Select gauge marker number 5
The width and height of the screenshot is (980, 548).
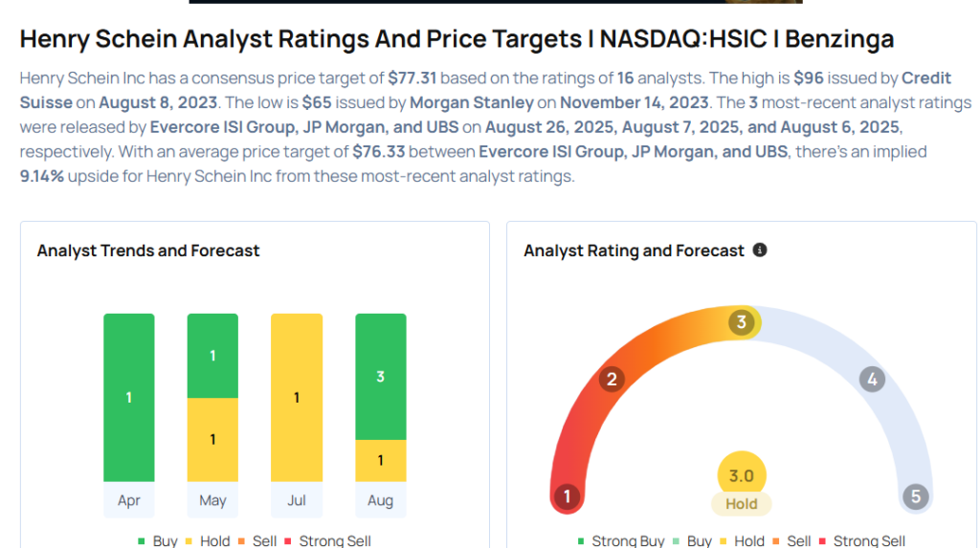click(916, 496)
